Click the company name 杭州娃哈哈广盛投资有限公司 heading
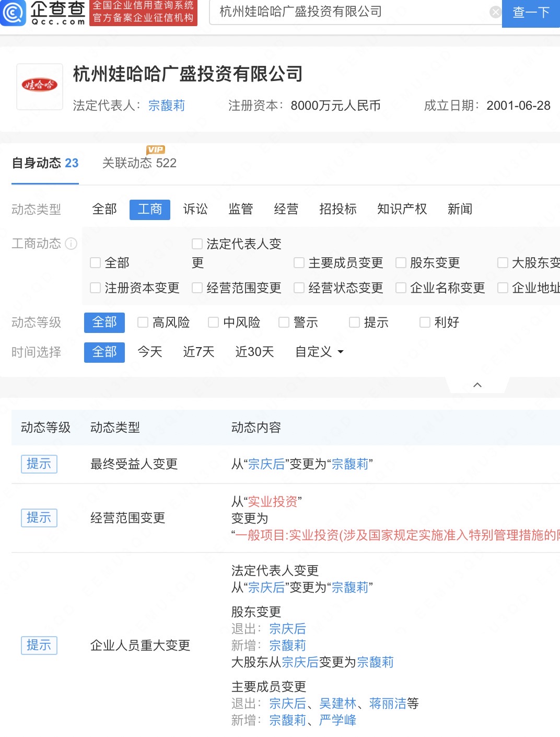560x737 pixels. [x=188, y=74]
